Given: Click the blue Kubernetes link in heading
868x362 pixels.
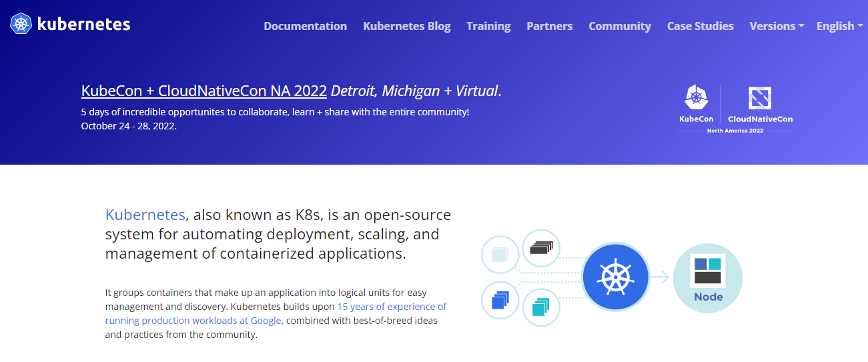Looking at the screenshot, I should (145, 215).
